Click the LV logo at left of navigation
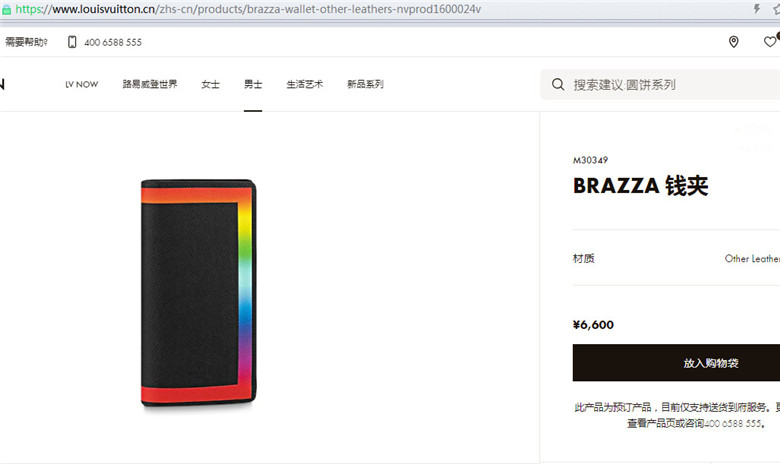This screenshot has height=464, width=780. (2, 84)
